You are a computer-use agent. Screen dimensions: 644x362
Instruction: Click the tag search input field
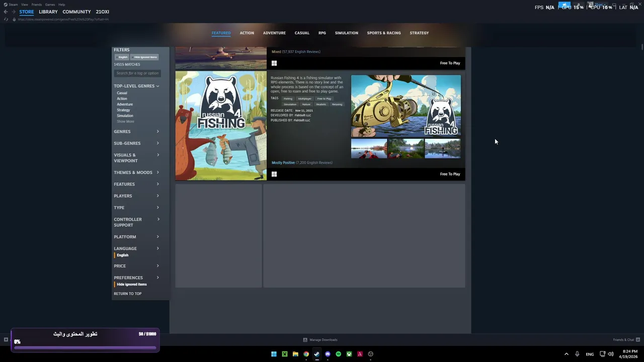click(x=137, y=73)
